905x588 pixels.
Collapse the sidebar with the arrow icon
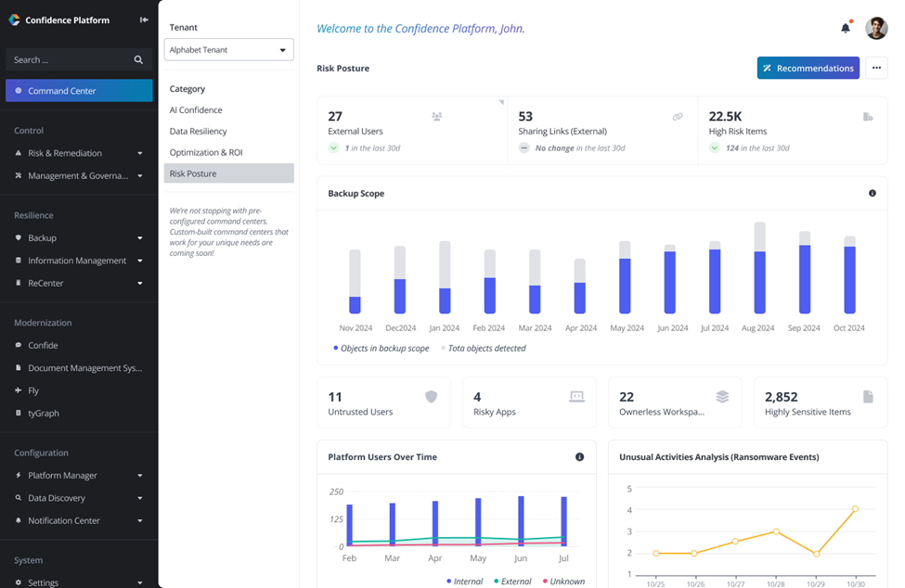click(x=144, y=19)
